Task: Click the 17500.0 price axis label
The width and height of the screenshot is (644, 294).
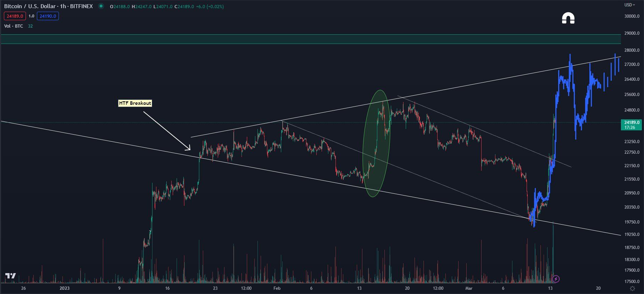Action: [x=632, y=282]
